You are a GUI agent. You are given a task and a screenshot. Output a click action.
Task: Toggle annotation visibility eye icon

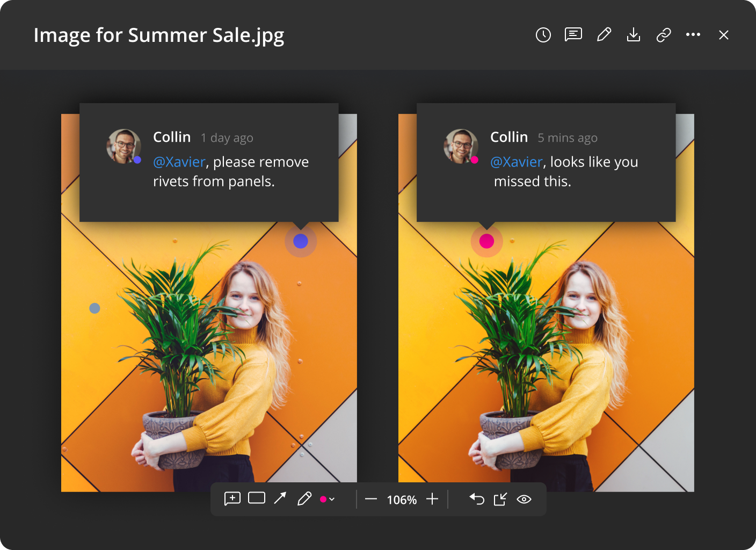(524, 499)
